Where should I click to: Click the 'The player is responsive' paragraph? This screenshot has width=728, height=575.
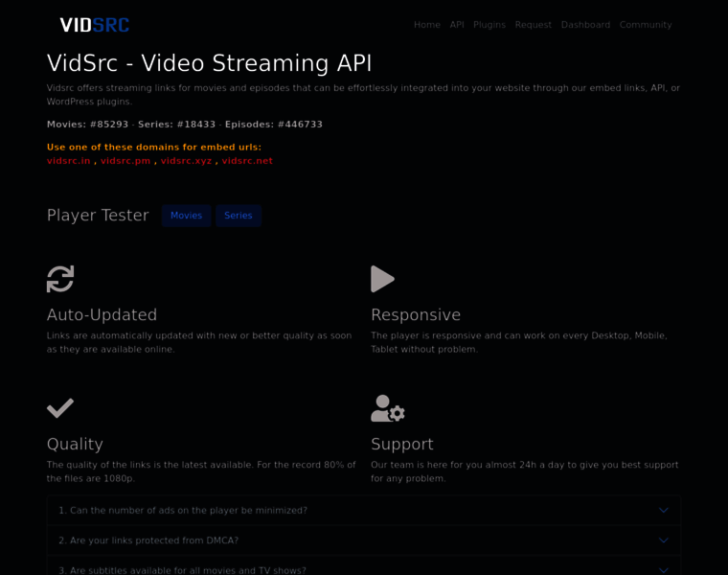coord(519,342)
